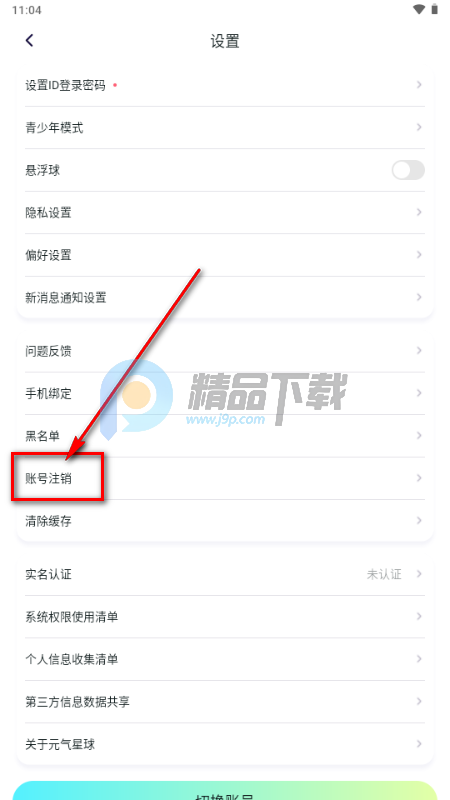Open 个人信息收集清单
Screen dimensions: 450x800
(x=225, y=659)
